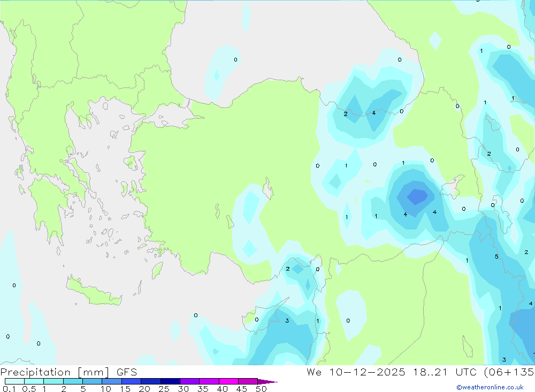This screenshot has width=535, height=392.
Task: Click the legend label '0.1'
Action: click(9, 389)
